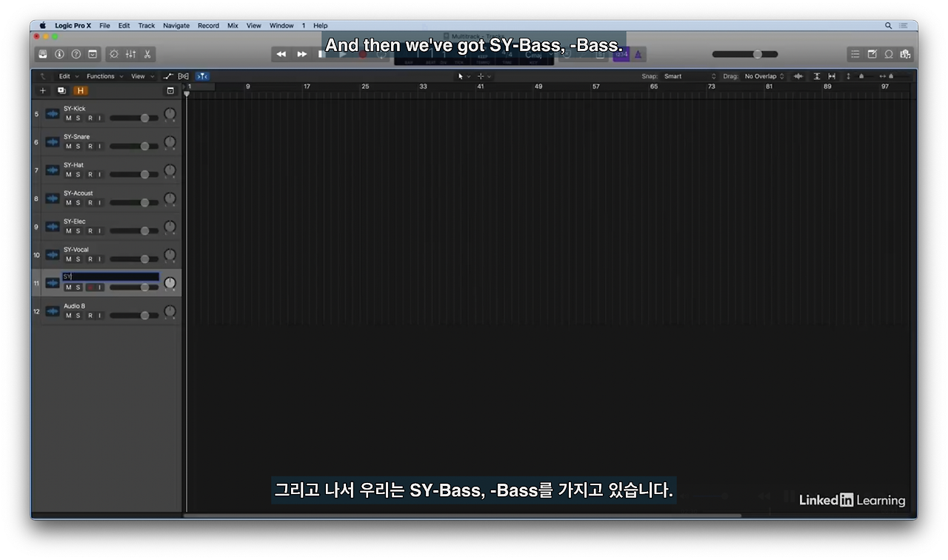The width and height of the screenshot is (948, 560).
Task: Click the vertical auto zoom icon
Action: [x=817, y=76]
